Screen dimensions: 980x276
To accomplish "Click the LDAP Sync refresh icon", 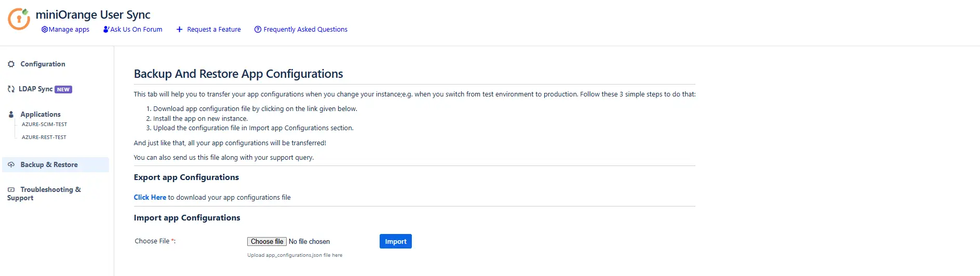I will click(x=11, y=89).
